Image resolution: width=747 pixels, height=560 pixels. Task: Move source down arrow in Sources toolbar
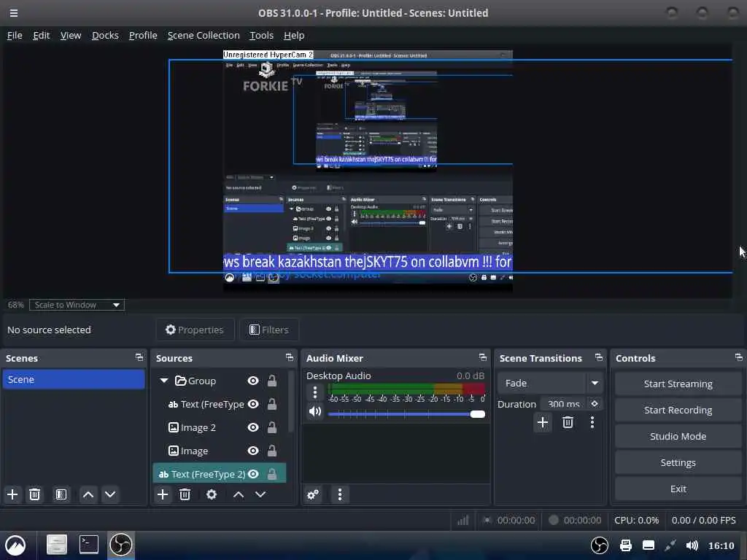click(x=260, y=494)
